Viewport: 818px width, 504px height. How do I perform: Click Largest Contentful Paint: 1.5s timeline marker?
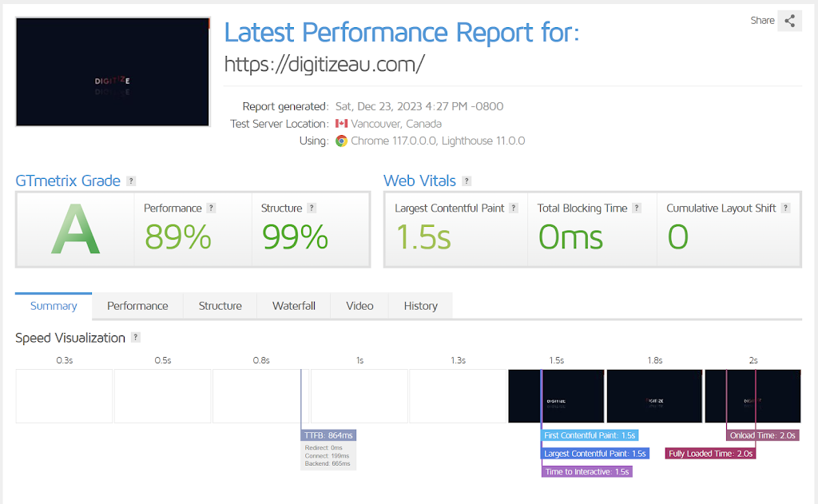pyautogui.click(x=594, y=454)
